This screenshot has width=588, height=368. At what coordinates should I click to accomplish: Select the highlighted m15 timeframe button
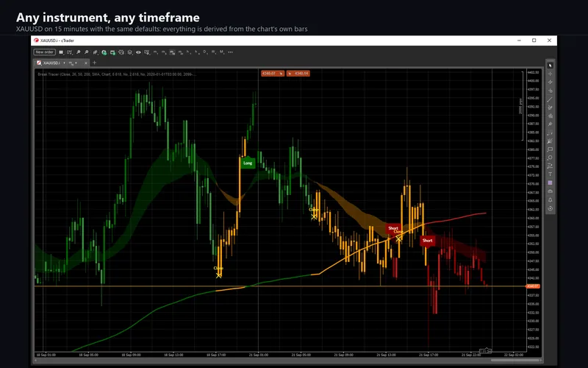pyautogui.click(x=172, y=52)
